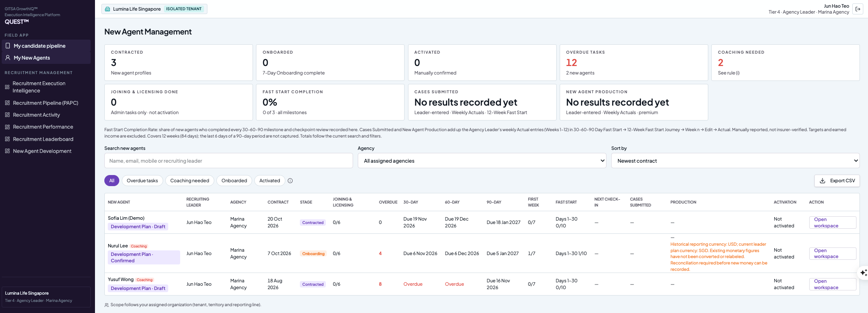
Task: Open the Newest contract sort dropdown
Action: pyautogui.click(x=735, y=161)
